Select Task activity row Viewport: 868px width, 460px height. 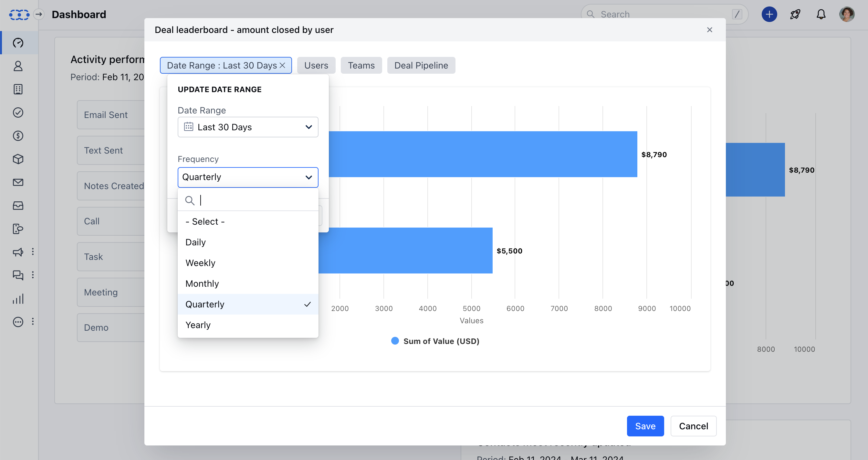111,257
